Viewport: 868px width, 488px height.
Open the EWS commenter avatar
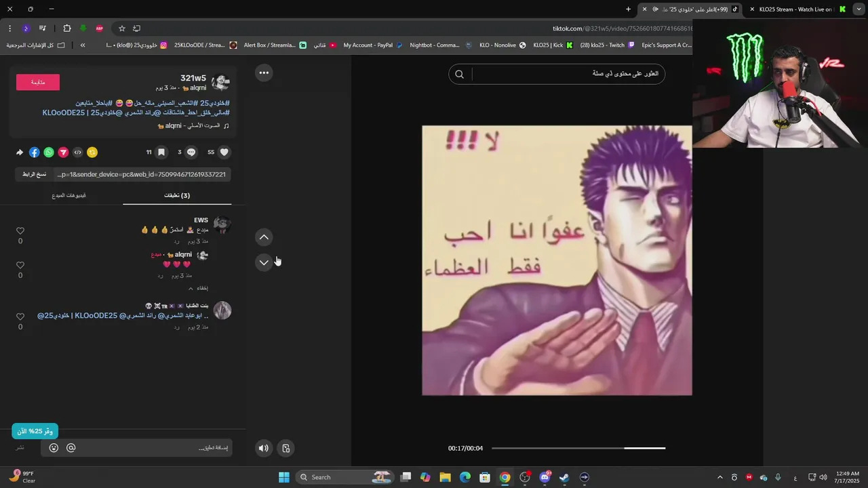tap(222, 225)
